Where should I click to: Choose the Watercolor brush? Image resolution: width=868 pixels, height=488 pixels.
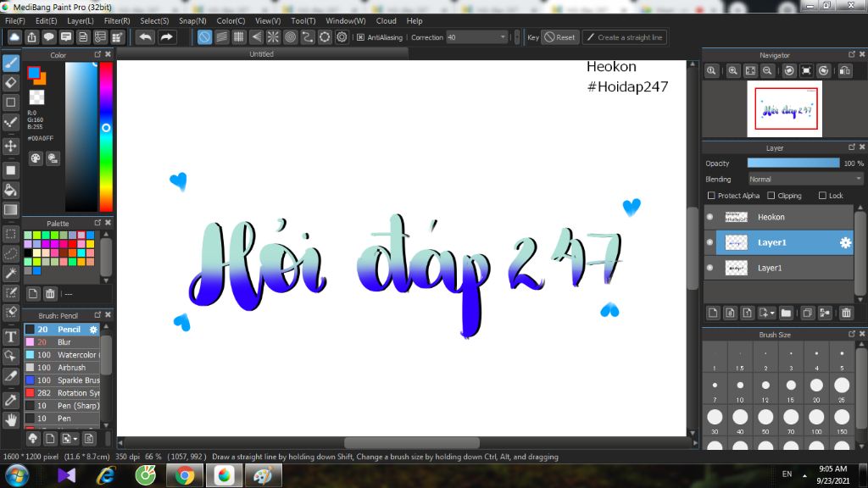[62, 355]
